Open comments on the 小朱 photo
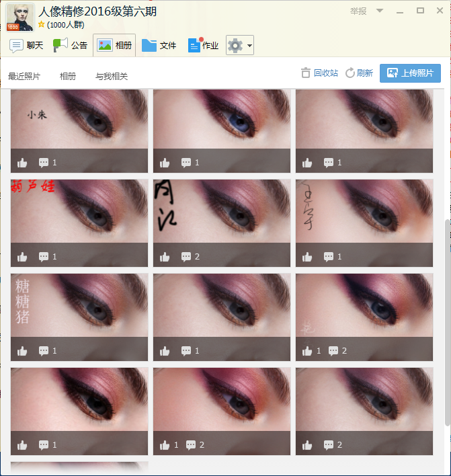 [47, 163]
